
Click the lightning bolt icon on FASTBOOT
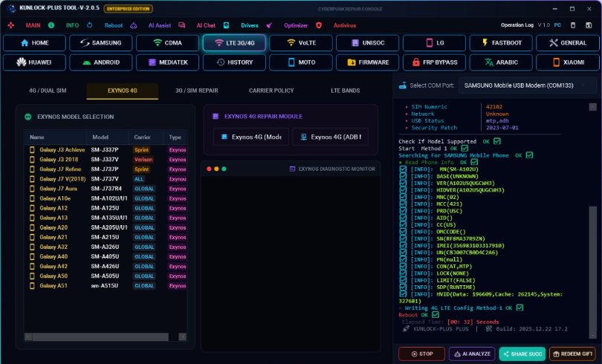point(485,42)
